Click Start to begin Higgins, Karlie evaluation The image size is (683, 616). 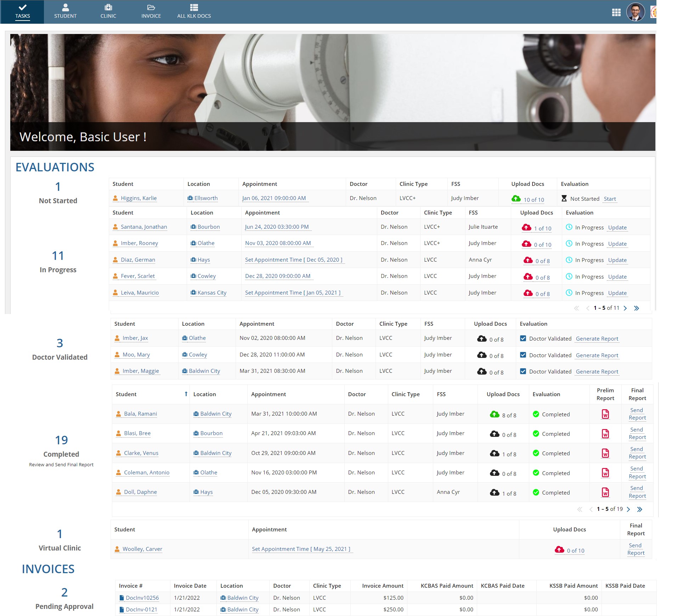click(610, 199)
